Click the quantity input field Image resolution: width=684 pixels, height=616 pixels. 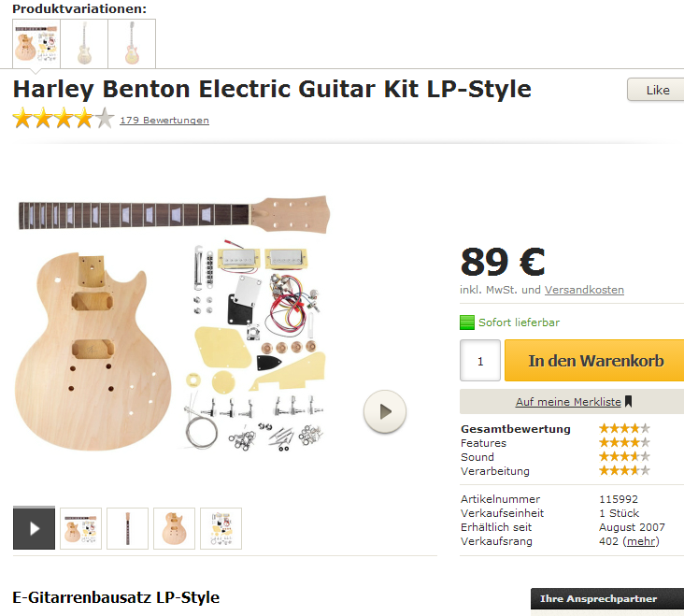tap(480, 361)
